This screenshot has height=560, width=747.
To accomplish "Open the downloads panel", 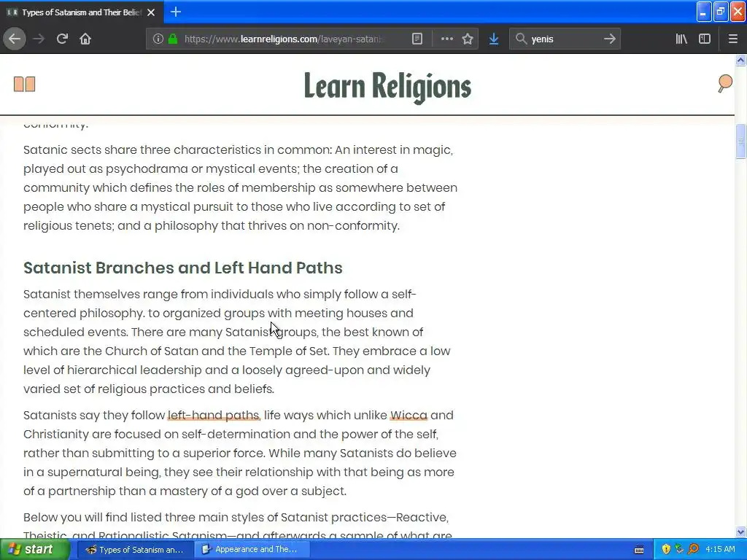I will pyautogui.click(x=494, y=39).
